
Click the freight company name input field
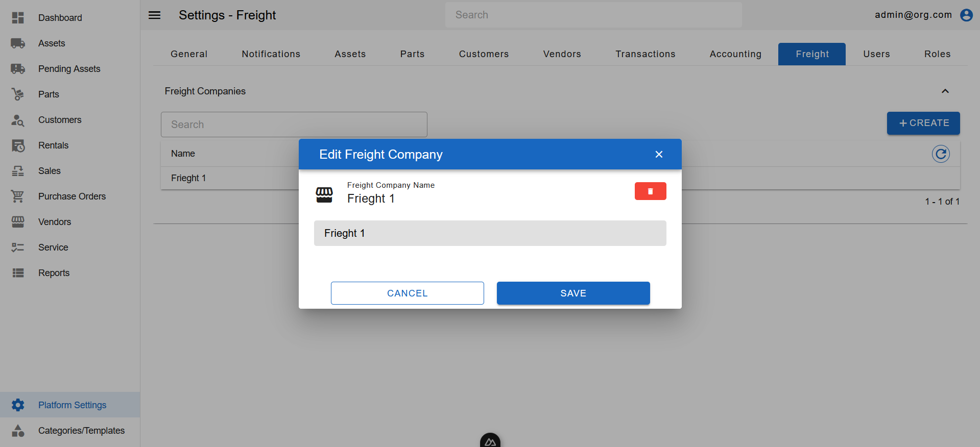click(x=490, y=233)
